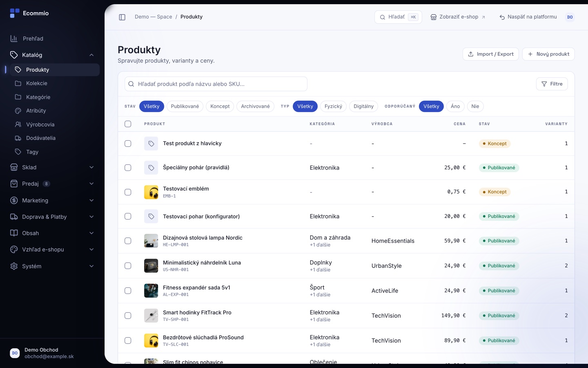Check the Špeciálny pohár (pravidlá) row
This screenshot has width=588, height=368.
pos(128,168)
